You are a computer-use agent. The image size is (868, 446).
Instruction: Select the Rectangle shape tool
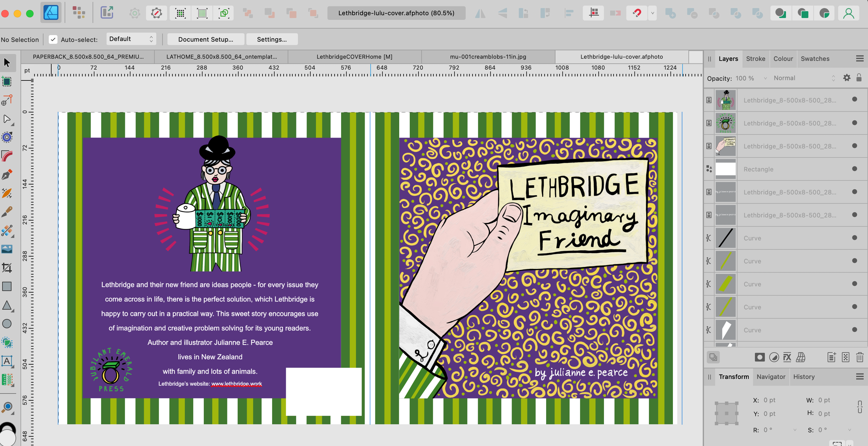(7, 286)
